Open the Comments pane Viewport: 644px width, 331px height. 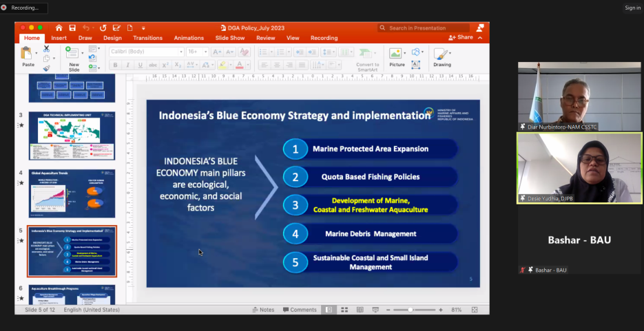coord(299,310)
